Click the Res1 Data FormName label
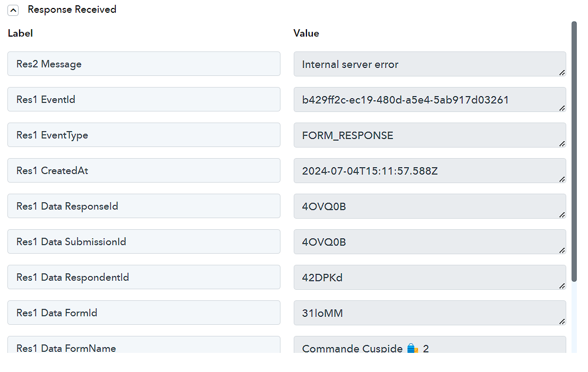This screenshot has height=372, width=588. click(143, 344)
